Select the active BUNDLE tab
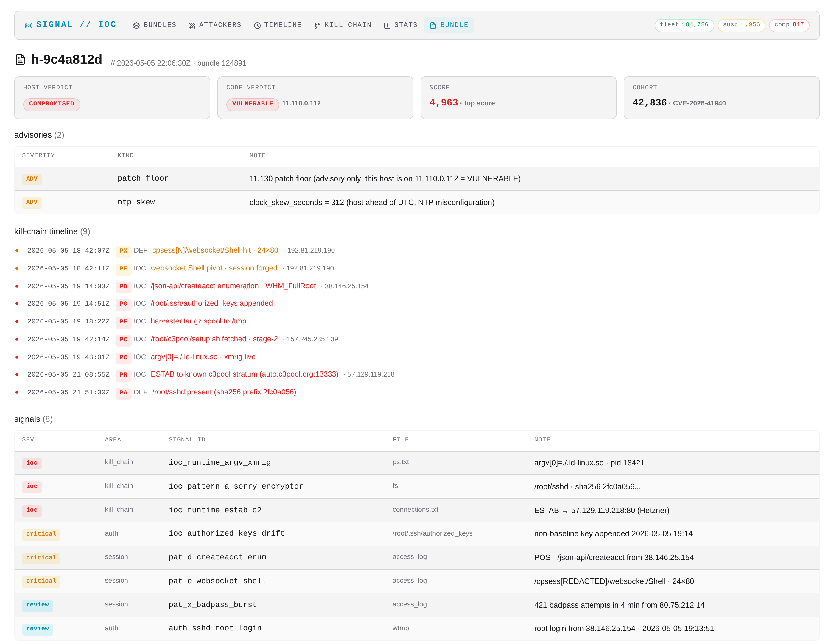The width and height of the screenshot is (834, 644). (449, 25)
